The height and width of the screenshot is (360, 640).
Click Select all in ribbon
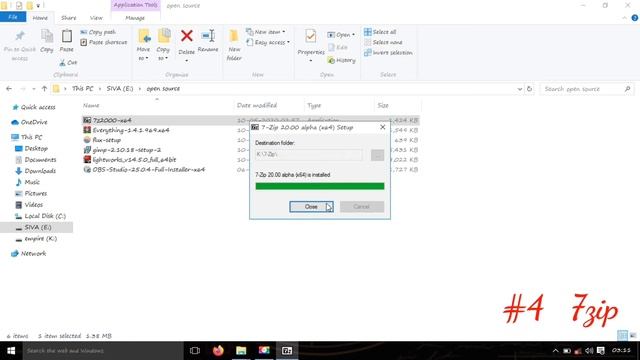380,32
